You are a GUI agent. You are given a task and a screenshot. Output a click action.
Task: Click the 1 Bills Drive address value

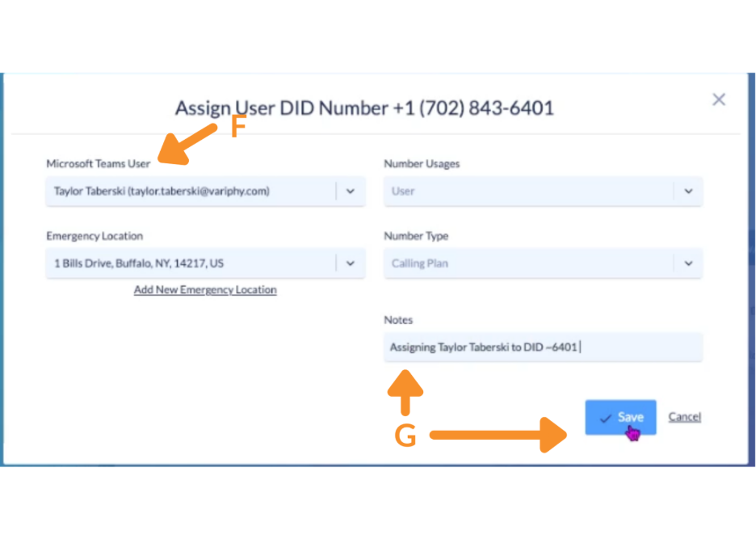139,263
